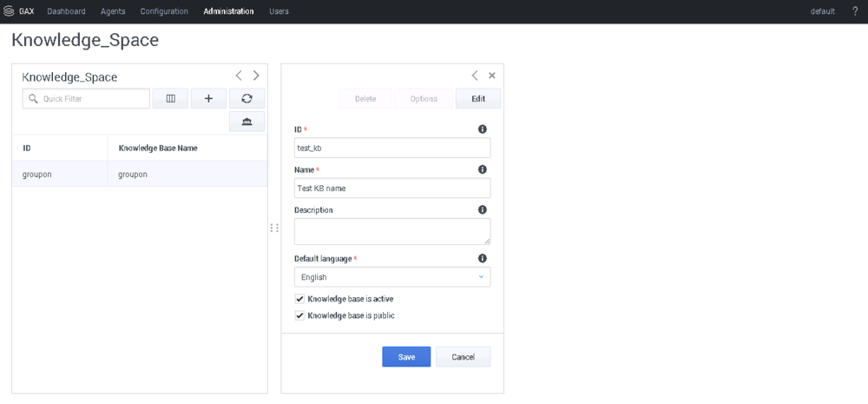Uncheck Knowledge base is active
This screenshot has height=404, width=868.
point(300,299)
